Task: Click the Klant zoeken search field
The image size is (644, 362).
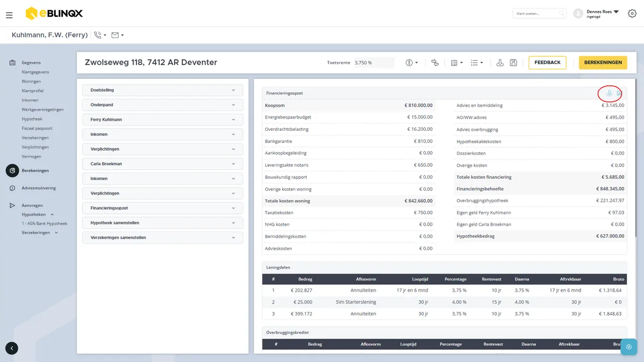Action: tap(539, 13)
